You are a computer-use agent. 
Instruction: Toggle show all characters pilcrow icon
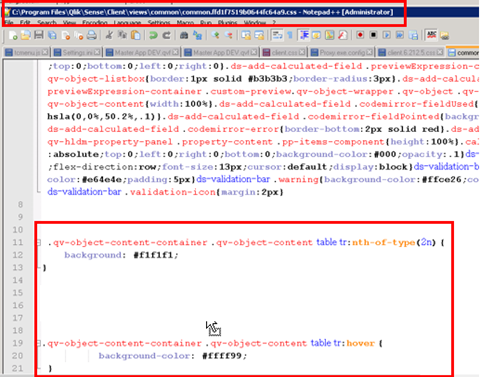coord(290,35)
